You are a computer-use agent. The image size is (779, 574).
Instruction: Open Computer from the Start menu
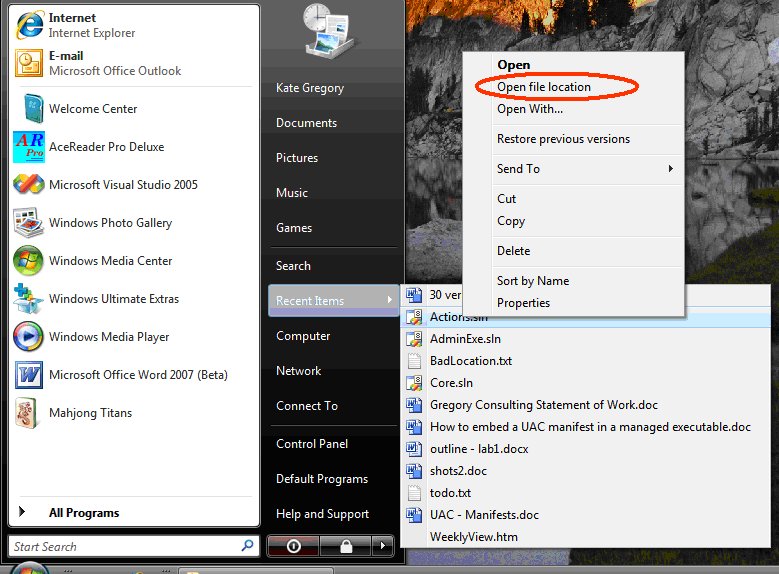coord(303,336)
